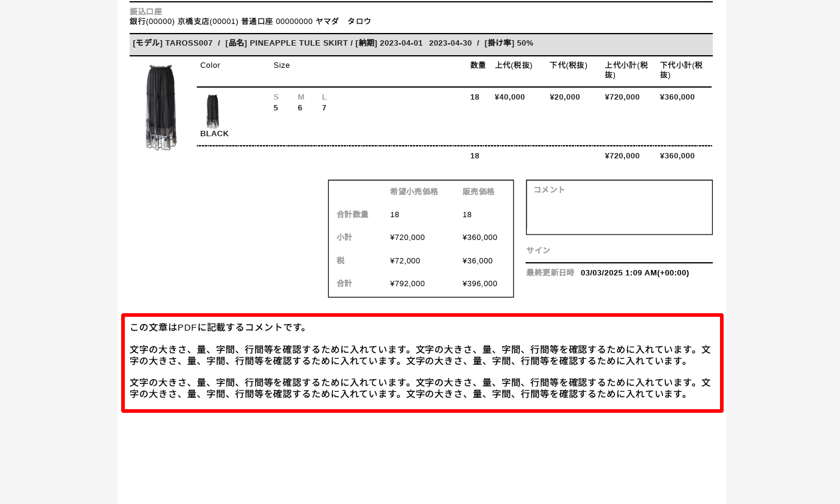The image size is (840, 504).
Task: Click the ¥396,000 total value
Action: [480, 283]
